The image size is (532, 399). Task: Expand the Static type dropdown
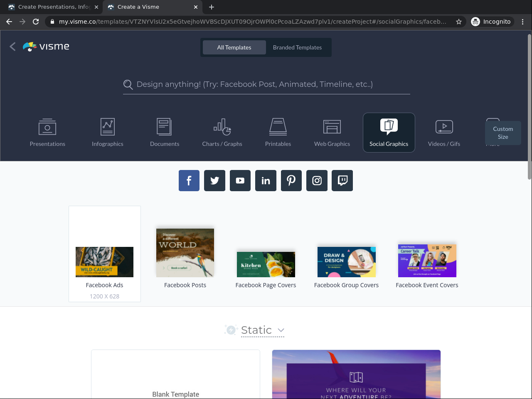pos(262,330)
